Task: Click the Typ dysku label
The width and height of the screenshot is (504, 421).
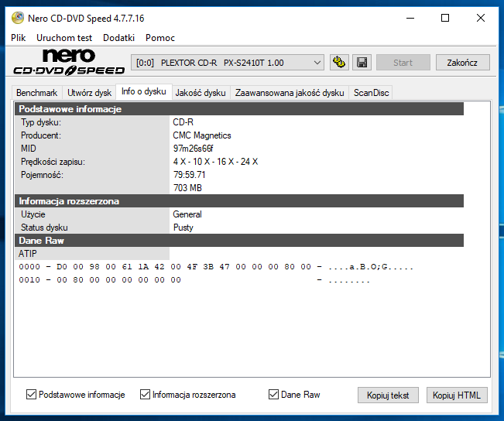Action: [x=41, y=122]
